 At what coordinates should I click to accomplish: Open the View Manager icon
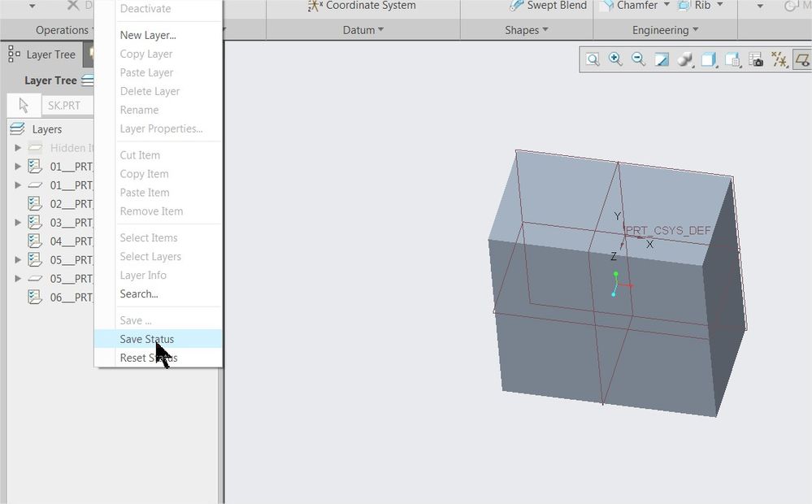[x=732, y=59]
